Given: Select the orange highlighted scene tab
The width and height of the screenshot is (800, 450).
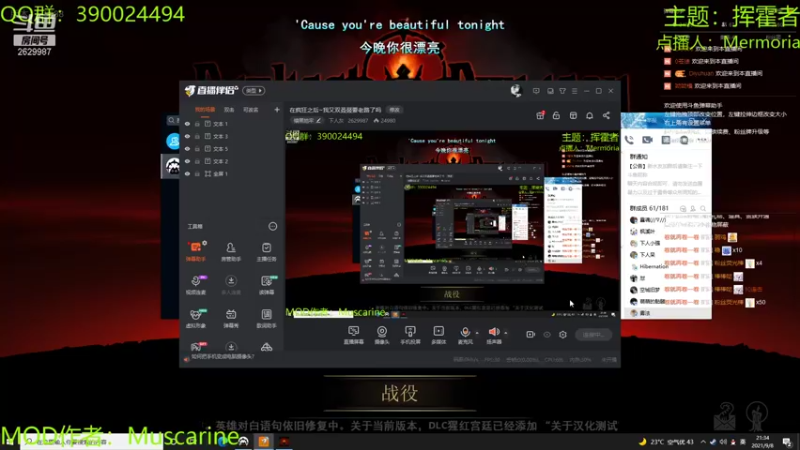Looking at the screenshot, I should pos(205,110).
